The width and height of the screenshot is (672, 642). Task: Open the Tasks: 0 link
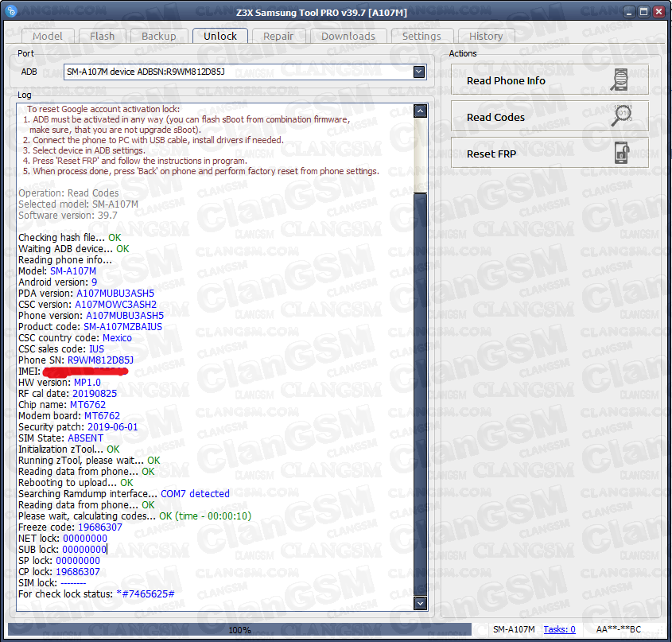click(x=559, y=629)
